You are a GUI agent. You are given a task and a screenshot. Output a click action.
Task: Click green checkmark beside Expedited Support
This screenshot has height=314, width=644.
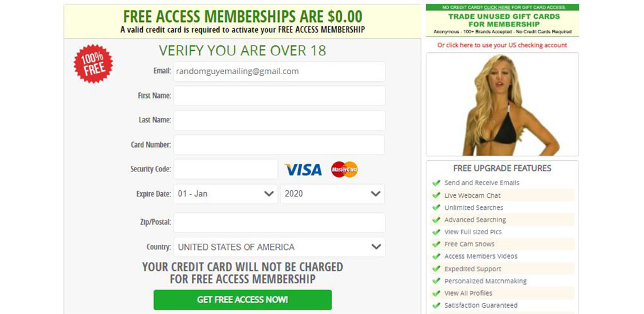[436, 269]
